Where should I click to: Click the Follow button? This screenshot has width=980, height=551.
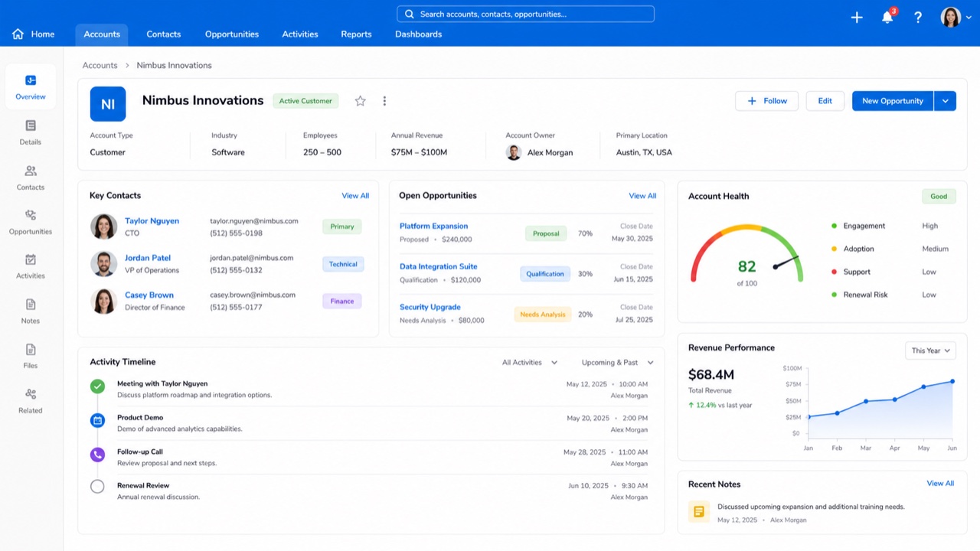[x=767, y=101]
